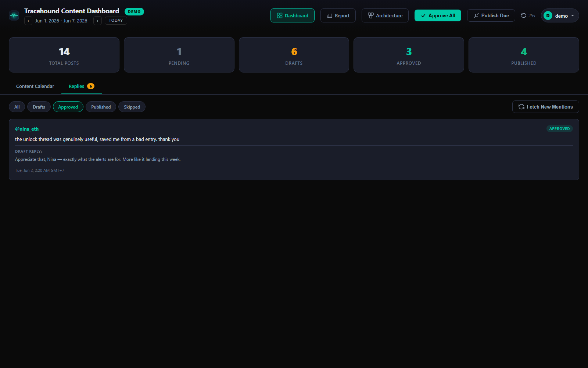The image size is (588, 368).
Task: Select the Drafts stat card
Action: (294, 55)
